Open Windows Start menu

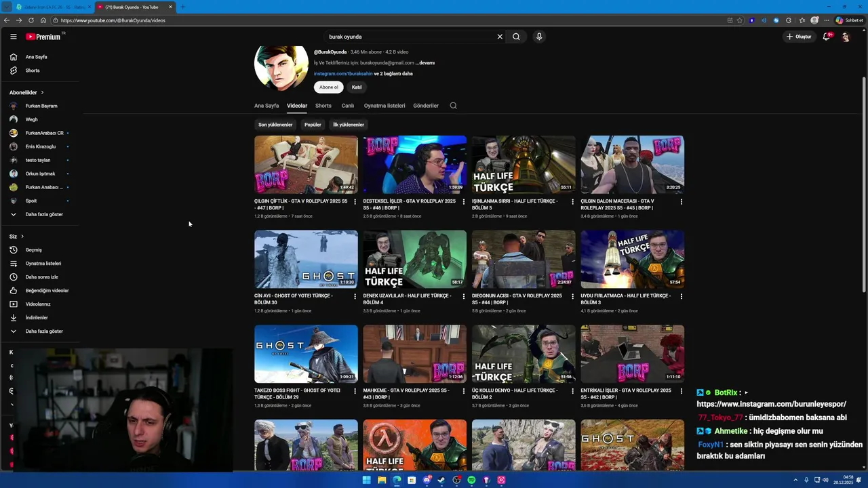point(366,480)
